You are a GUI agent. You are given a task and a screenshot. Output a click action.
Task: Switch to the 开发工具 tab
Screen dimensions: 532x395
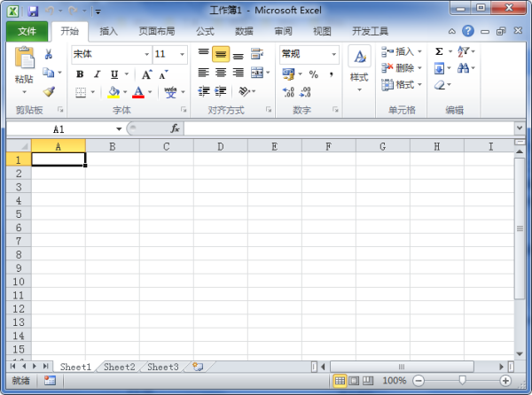[x=370, y=31]
